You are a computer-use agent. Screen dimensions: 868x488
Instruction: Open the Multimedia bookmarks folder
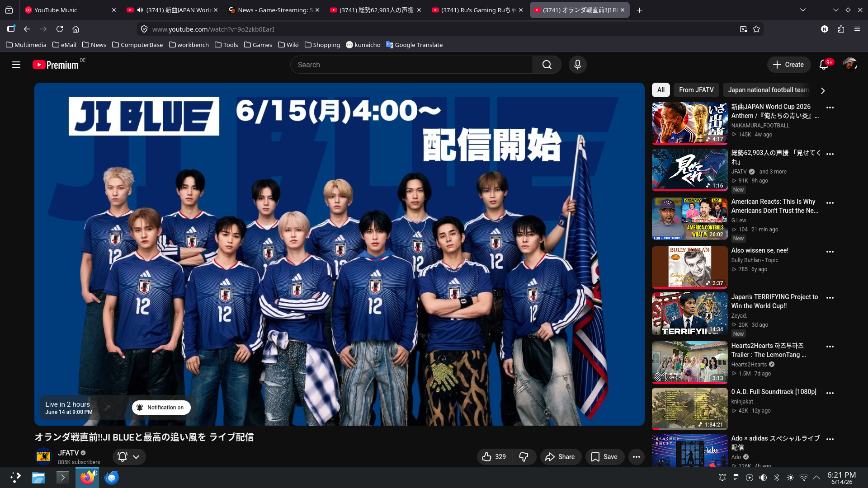[x=26, y=45]
